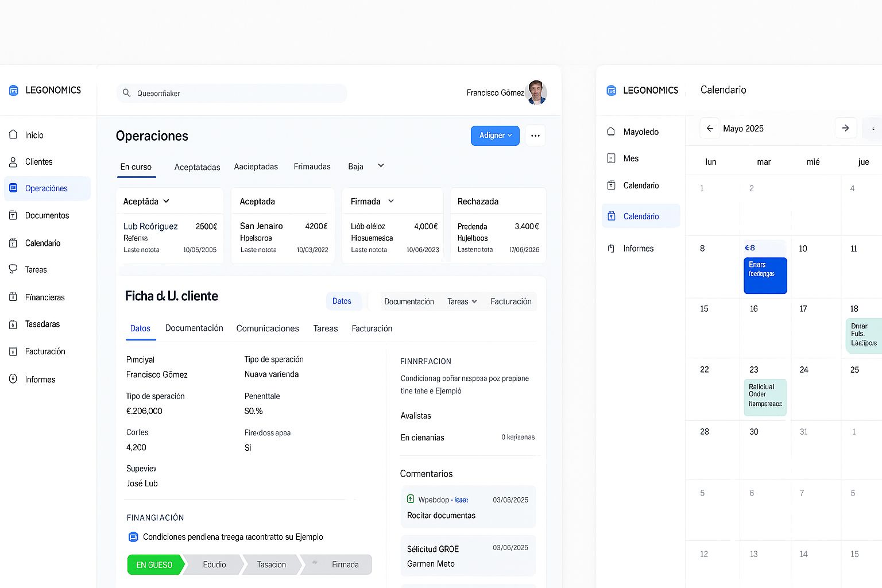Click the Documentos sidebar icon

13,215
